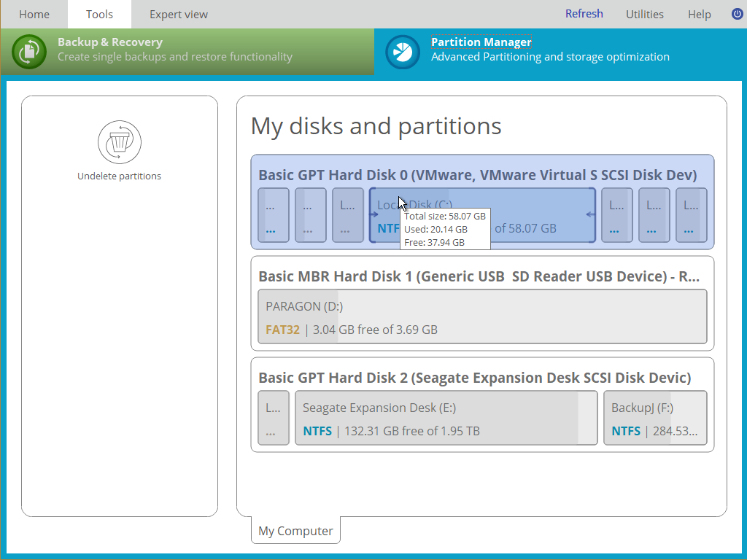Select the Local Disk (C:) partition

pyautogui.click(x=482, y=215)
